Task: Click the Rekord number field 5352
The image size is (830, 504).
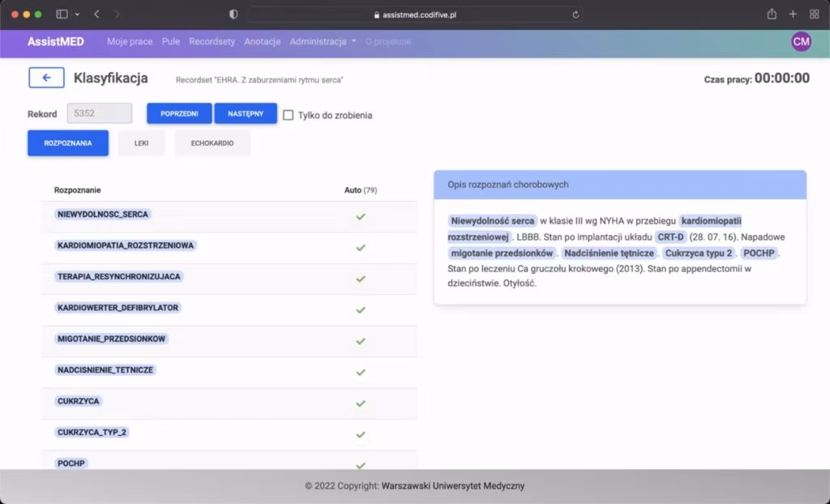Action: pos(100,113)
